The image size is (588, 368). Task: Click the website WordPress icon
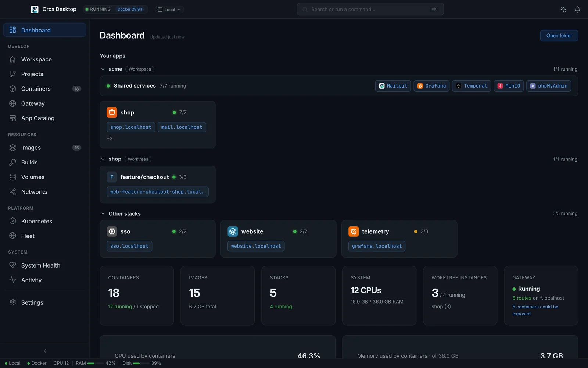pyautogui.click(x=233, y=231)
